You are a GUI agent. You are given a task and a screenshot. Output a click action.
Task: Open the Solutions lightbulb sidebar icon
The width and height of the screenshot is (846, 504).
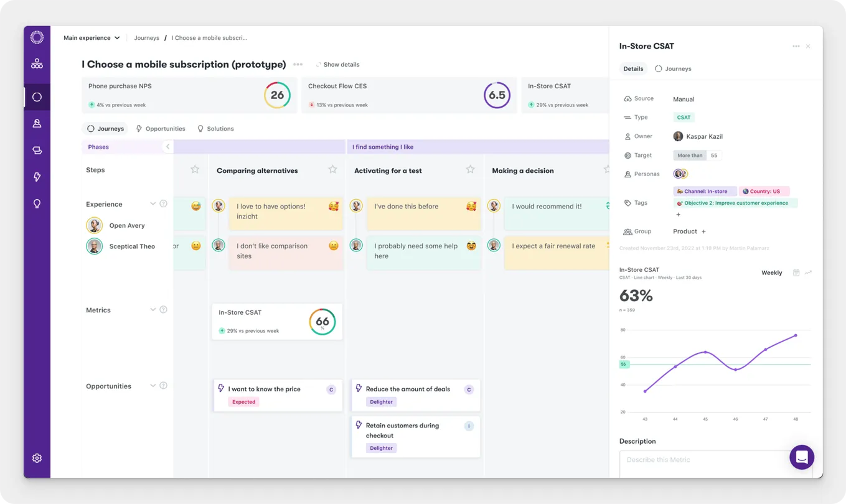click(x=37, y=203)
